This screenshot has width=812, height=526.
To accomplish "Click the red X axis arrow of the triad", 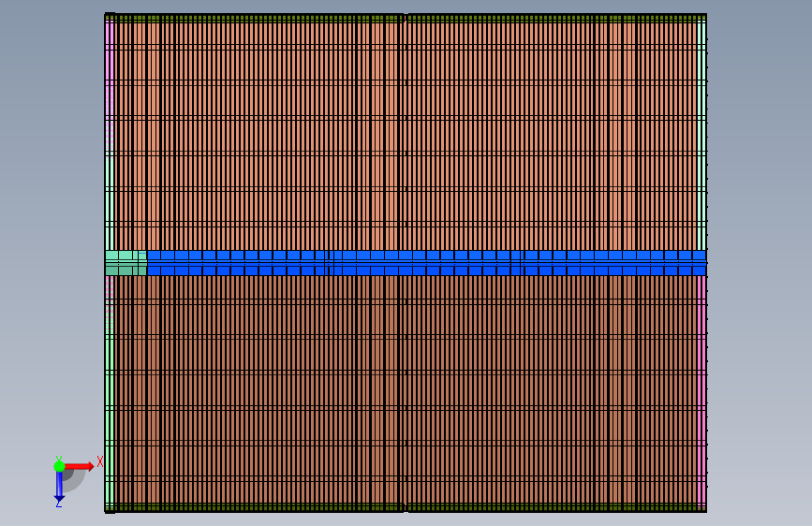I will (80, 466).
